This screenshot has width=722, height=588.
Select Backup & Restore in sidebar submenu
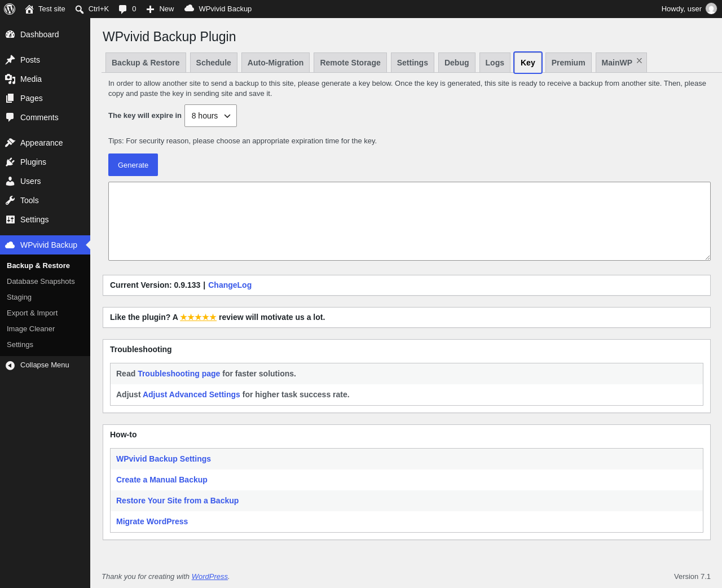[x=38, y=266]
